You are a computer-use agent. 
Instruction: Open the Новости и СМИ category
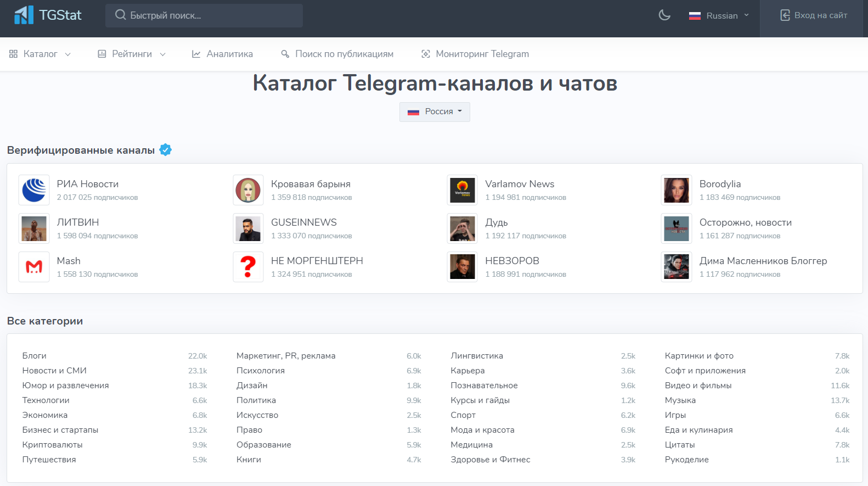tap(54, 371)
